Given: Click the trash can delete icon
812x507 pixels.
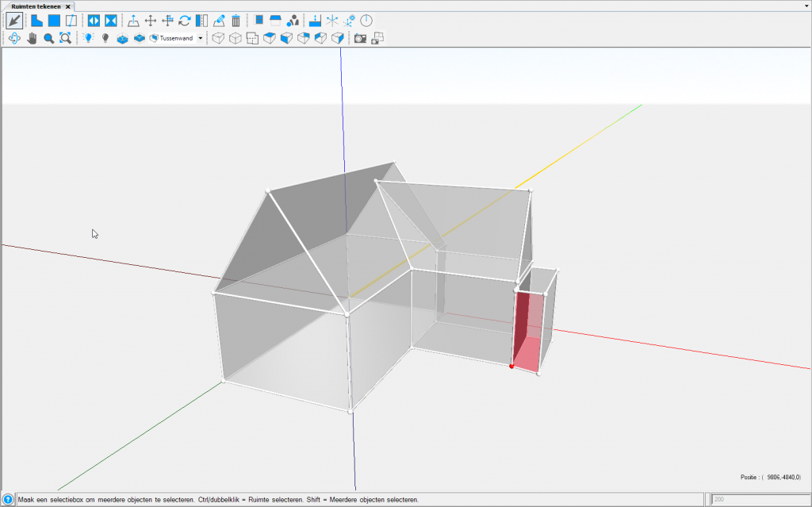Looking at the screenshot, I should click(236, 21).
